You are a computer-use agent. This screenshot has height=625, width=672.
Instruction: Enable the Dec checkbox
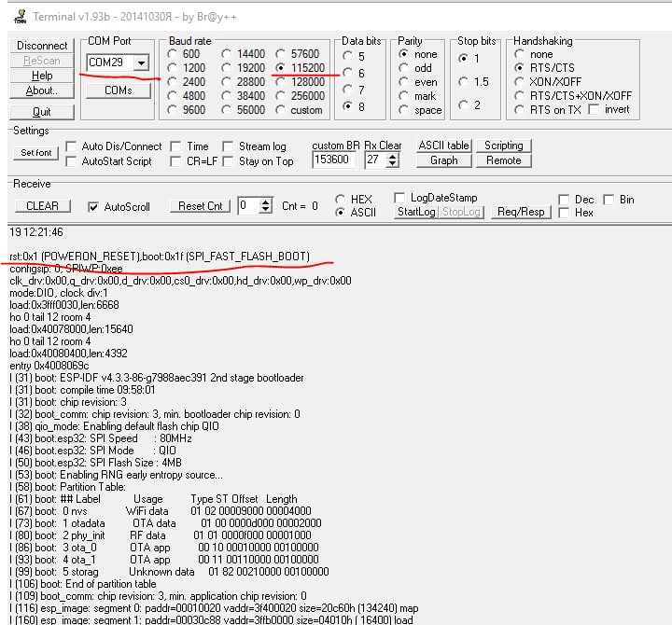click(564, 200)
